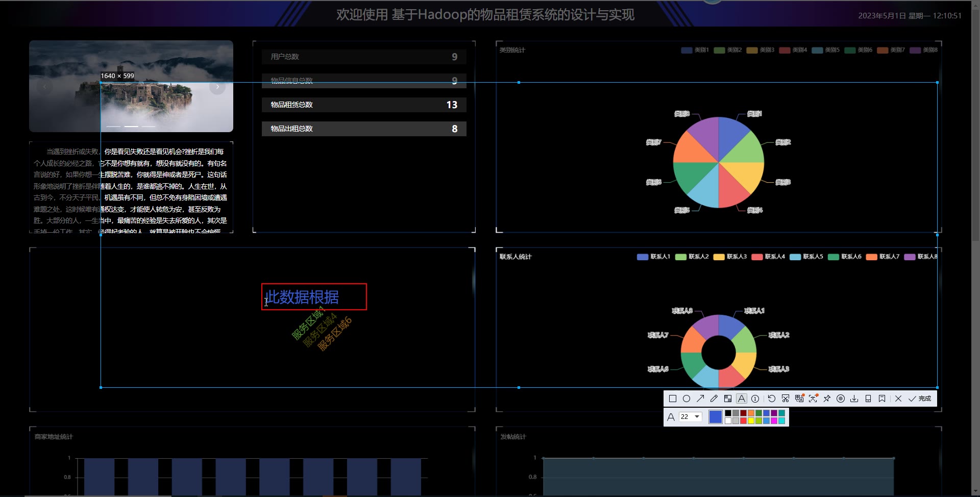The image size is (980, 497).
Task: Toggle legend item 联系人2
Action: click(692, 257)
